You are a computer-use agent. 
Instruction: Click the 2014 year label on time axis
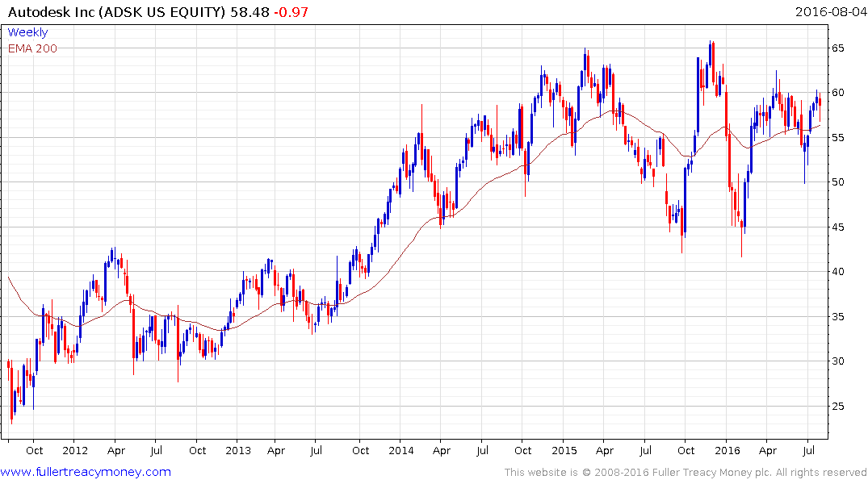(x=401, y=450)
